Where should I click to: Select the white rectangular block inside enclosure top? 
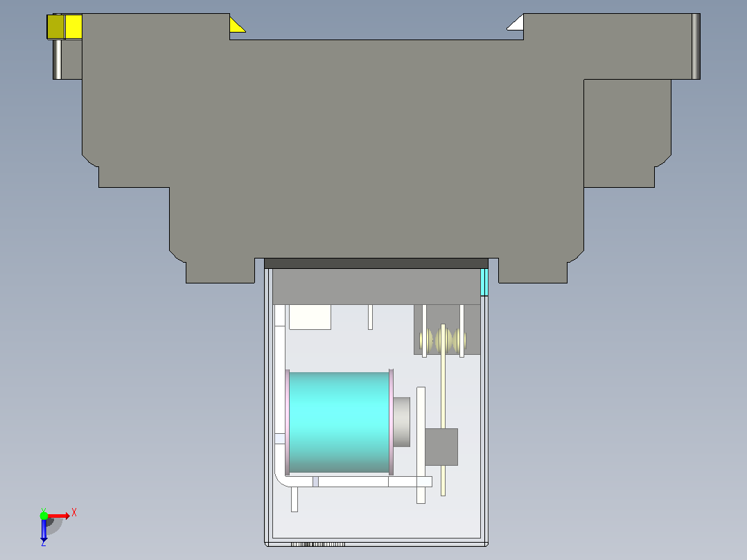[x=310, y=317]
